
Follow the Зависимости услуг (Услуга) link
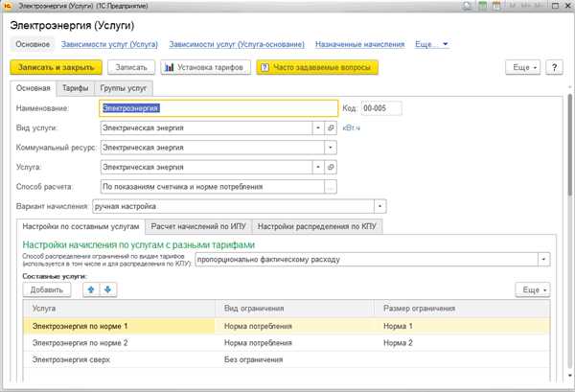(109, 44)
